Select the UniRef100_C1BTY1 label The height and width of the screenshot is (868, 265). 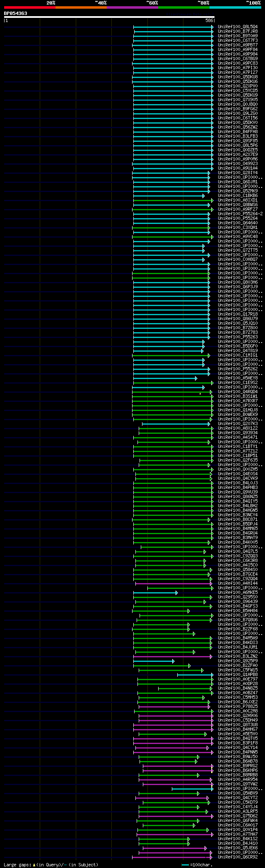pos(238,446)
